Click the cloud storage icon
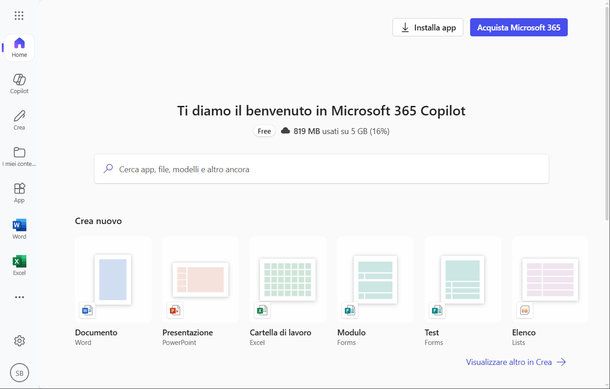610x389 pixels. point(286,131)
